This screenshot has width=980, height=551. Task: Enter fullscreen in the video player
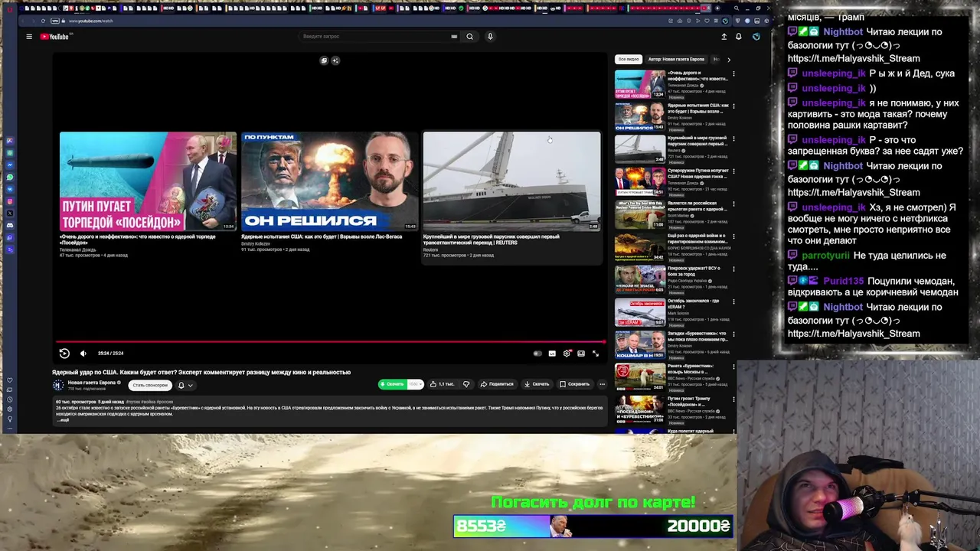(596, 354)
